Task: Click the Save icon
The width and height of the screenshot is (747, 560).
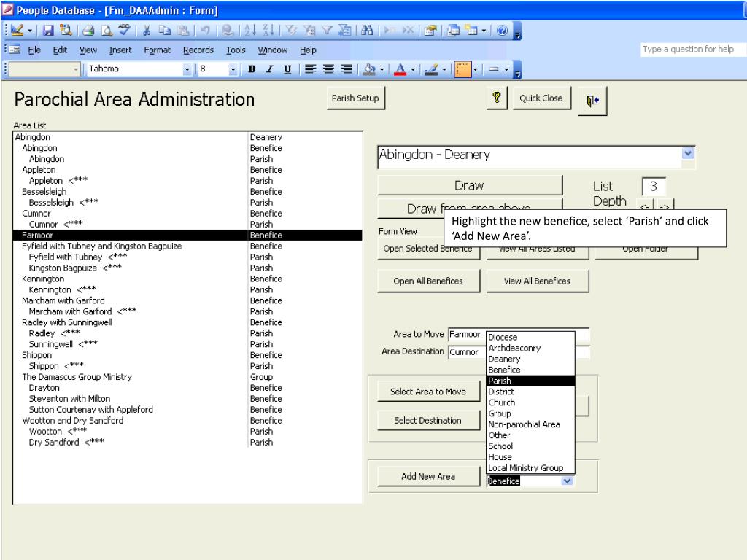Action: [x=48, y=30]
